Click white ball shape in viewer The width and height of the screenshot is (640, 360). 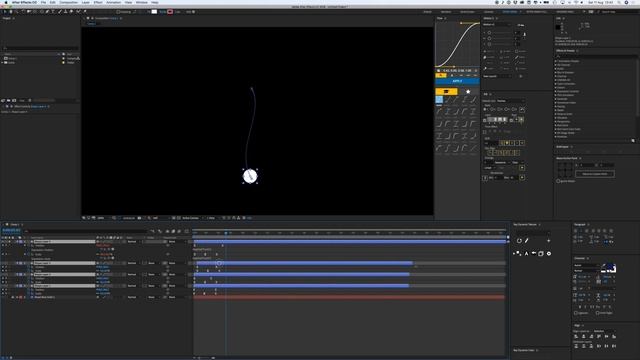[x=250, y=176]
